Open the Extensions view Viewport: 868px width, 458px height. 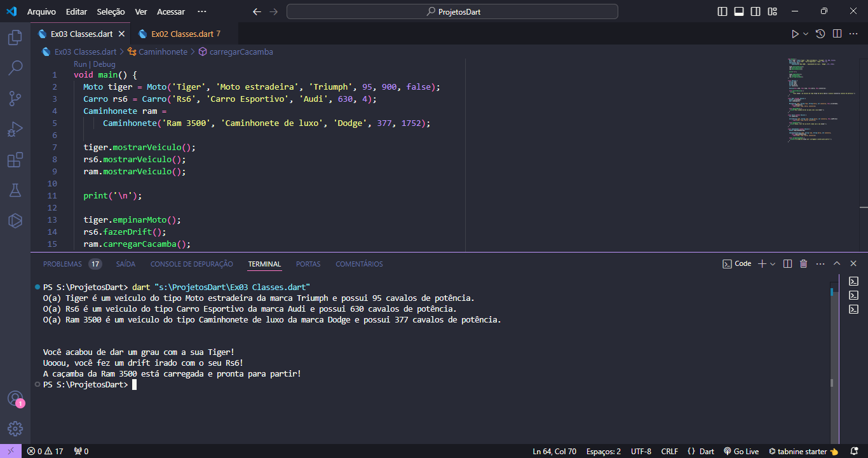15,160
